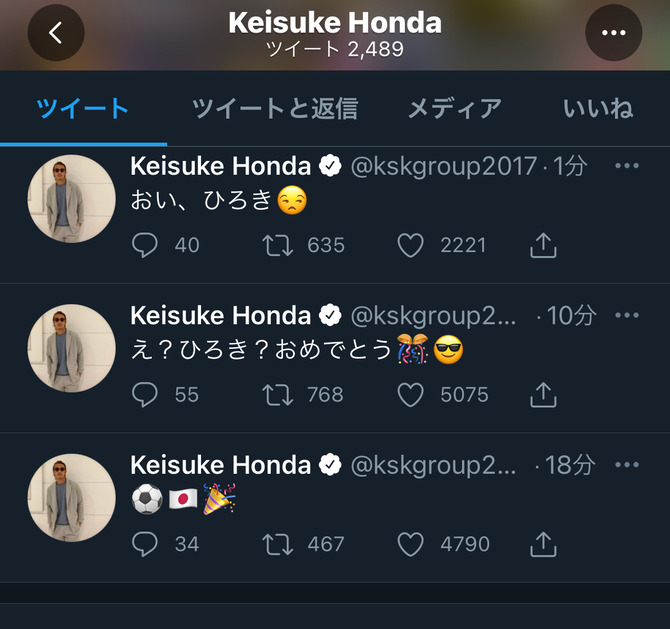This screenshot has width=670, height=629.
Task: Expand options for the 1分 tweet
Action: pyautogui.click(x=627, y=166)
